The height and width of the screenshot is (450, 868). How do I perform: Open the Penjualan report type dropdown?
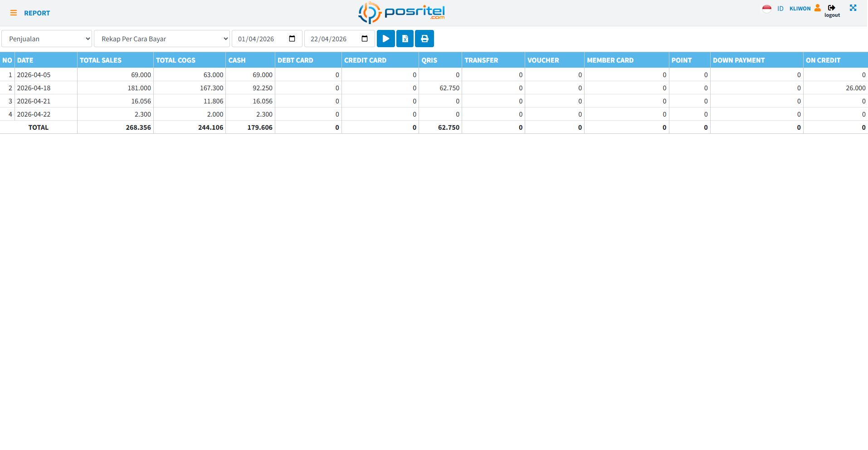pyautogui.click(x=47, y=39)
